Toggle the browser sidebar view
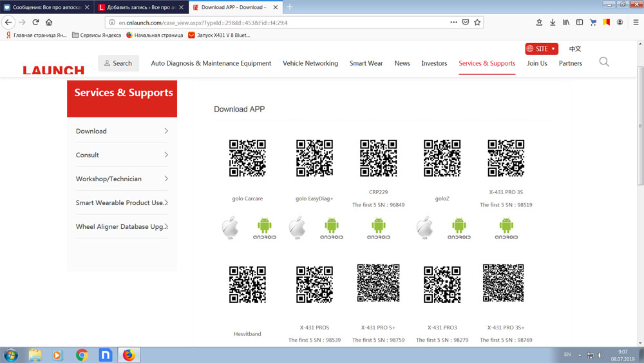 click(x=580, y=22)
